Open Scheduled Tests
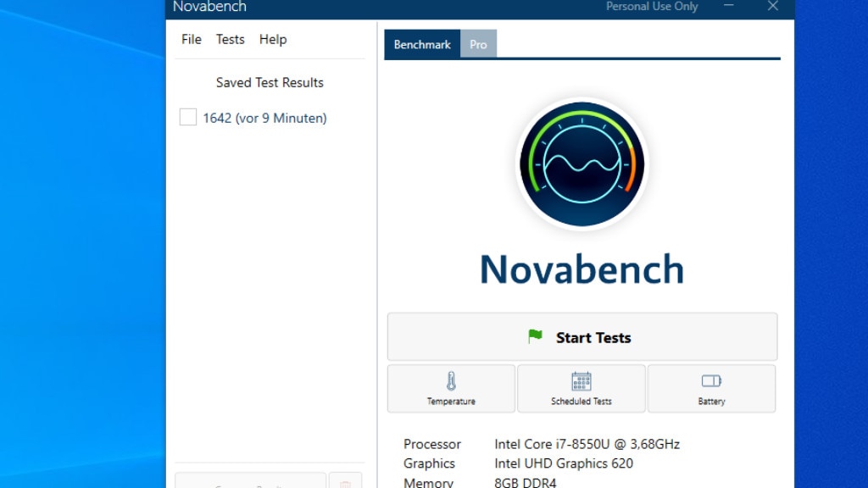The image size is (868, 488). click(x=581, y=388)
